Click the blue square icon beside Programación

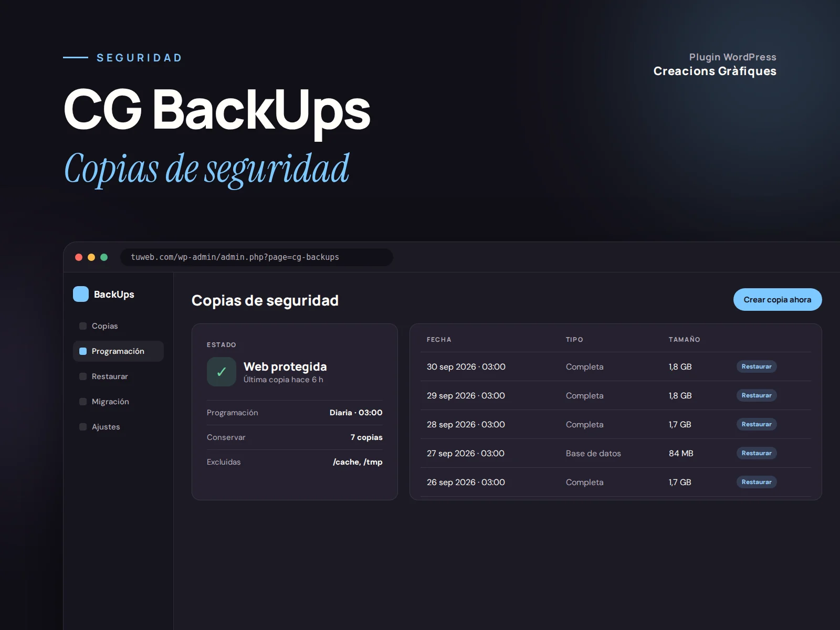coord(83,351)
